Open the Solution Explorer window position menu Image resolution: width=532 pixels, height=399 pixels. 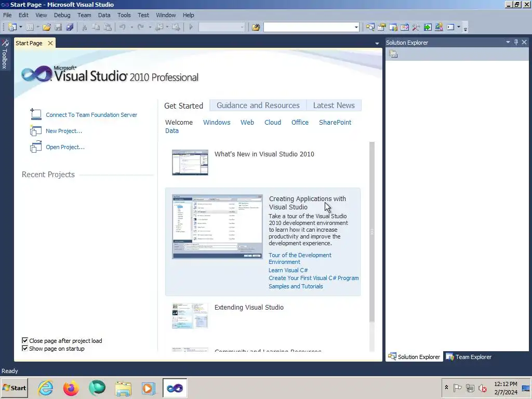[508, 42]
